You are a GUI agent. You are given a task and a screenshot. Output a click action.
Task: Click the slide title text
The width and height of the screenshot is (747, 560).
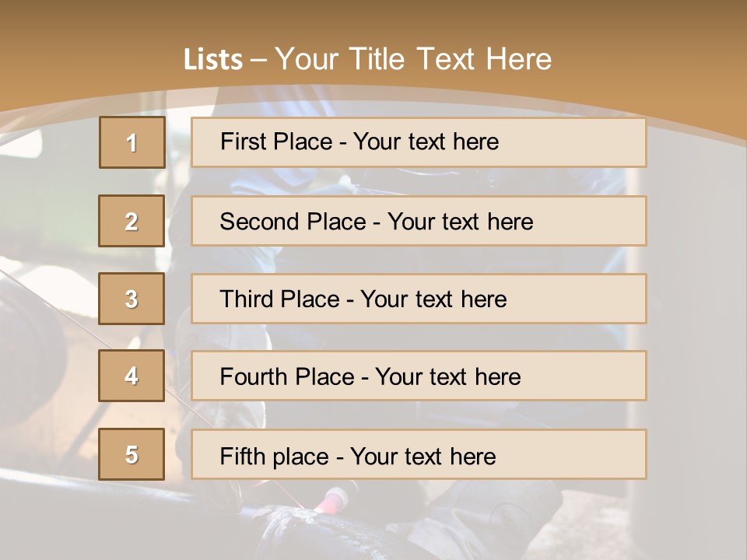[x=367, y=59]
